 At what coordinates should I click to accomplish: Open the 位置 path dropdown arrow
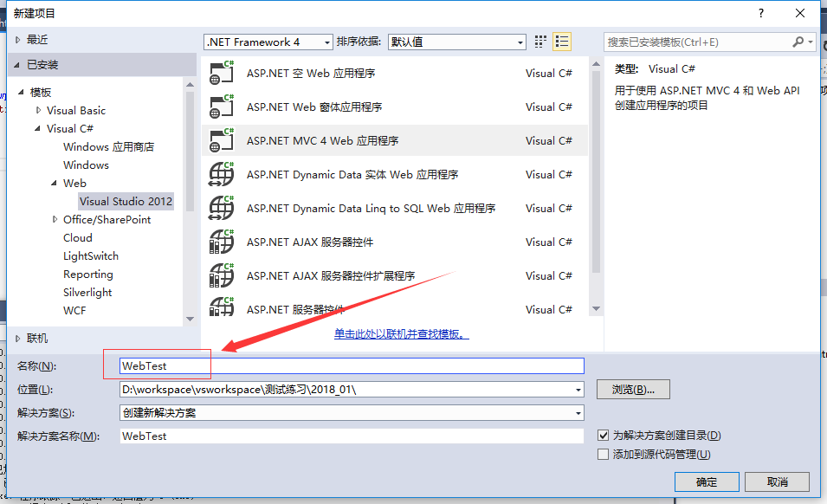click(578, 390)
